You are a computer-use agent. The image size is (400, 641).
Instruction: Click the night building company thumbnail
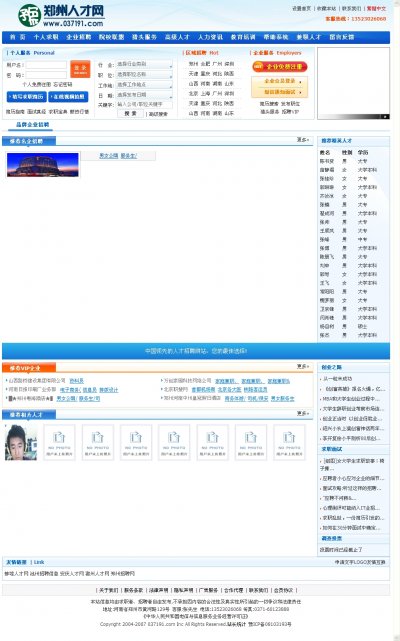(x=43, y=165)
